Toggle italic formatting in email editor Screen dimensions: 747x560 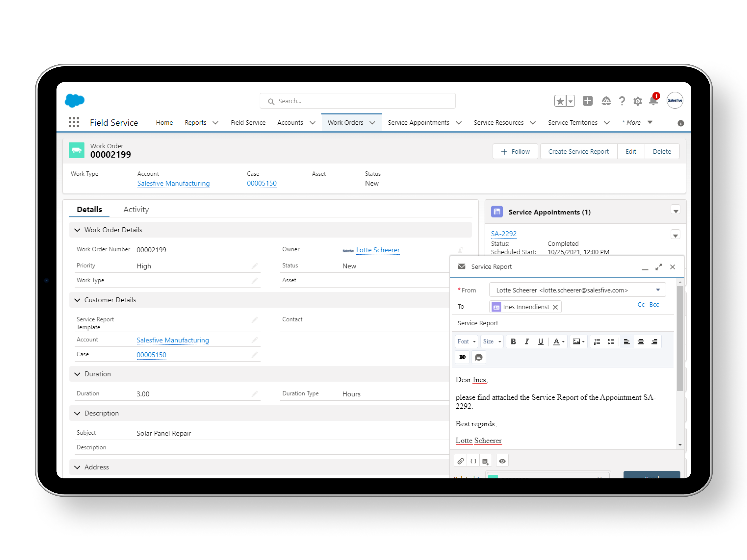(526, 342)
